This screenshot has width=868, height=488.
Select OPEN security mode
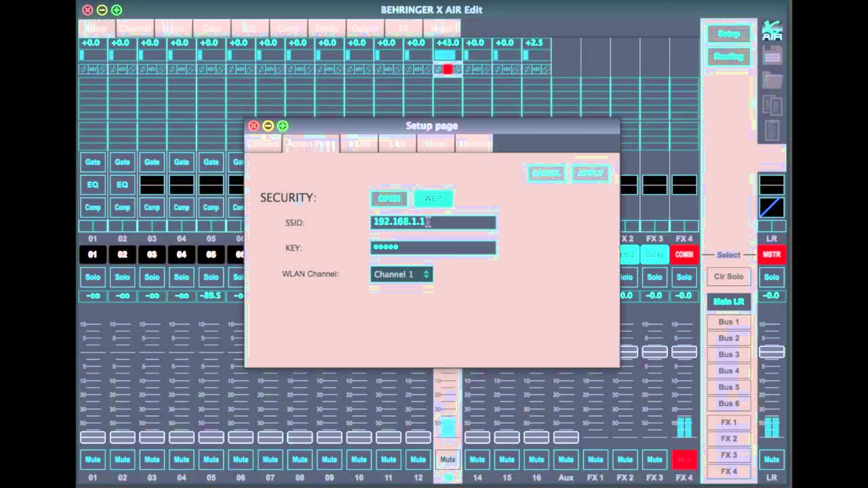coord(389,199)
